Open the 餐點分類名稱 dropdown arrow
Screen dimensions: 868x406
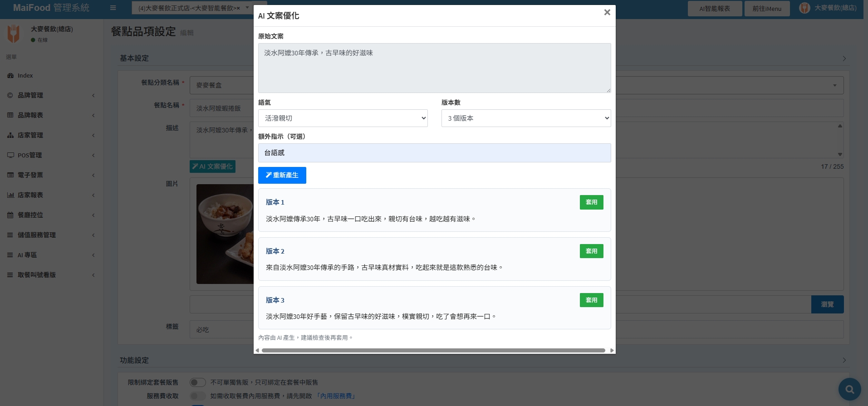coord(834,85)
